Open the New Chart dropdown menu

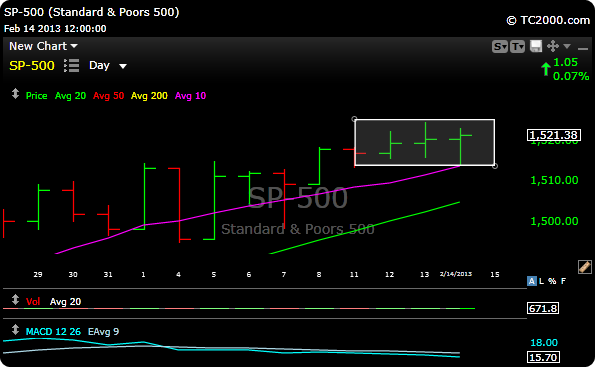43,46
